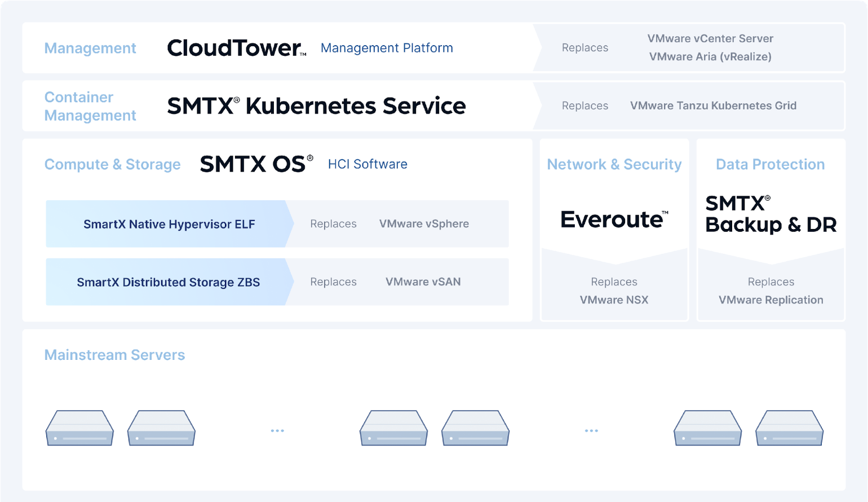The width and height of the screenshot is (868, 502).
Task: Select the SmartX Native Hypervisor ELF block
Action: [x=169, y=224]
